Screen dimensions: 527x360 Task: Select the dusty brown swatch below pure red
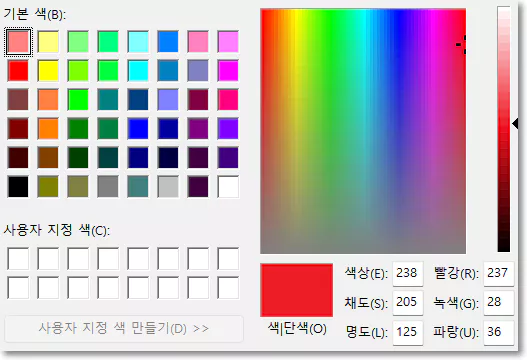(x=18, y=99)
